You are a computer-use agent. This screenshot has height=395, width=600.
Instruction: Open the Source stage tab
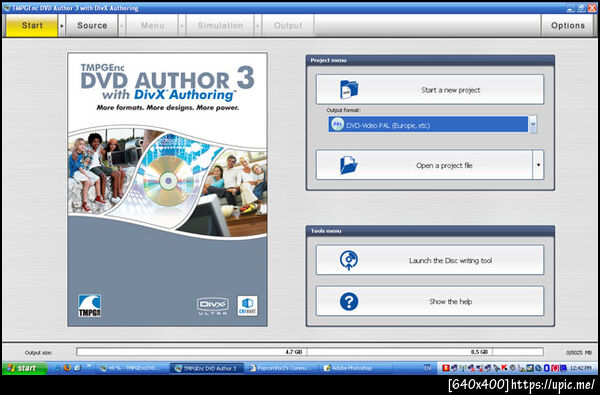pos(92,26)
